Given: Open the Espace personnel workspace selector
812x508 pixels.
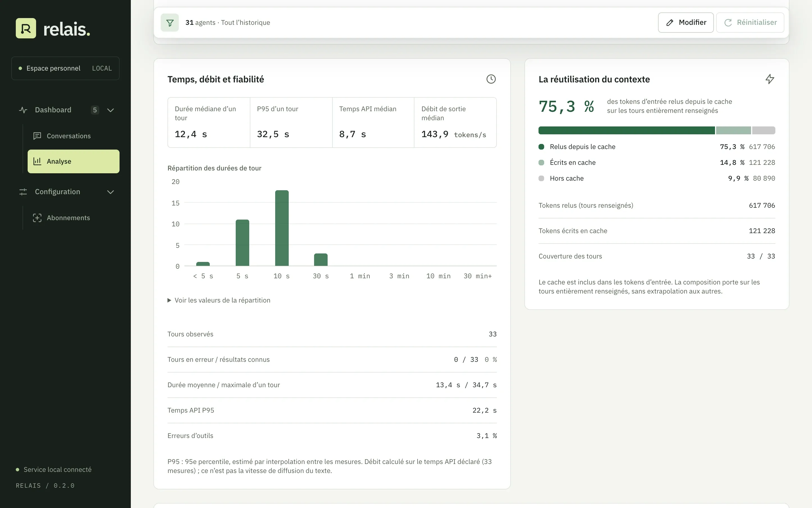Looking at the screenshot, I should click(x=65, y=68).
